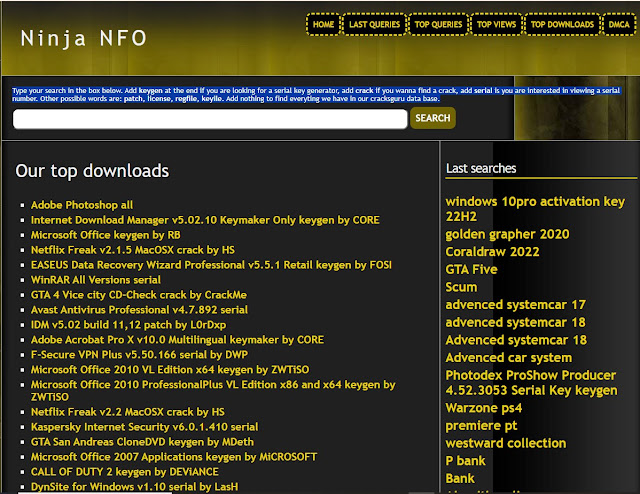Open Microsoft Office keygen by RB

coord(105,235)
